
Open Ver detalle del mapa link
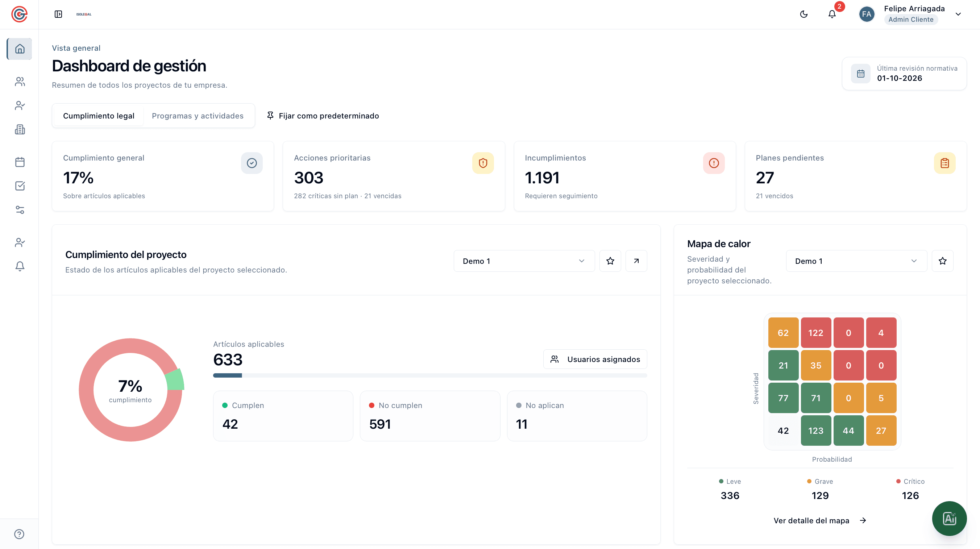[x=820, y=520]
